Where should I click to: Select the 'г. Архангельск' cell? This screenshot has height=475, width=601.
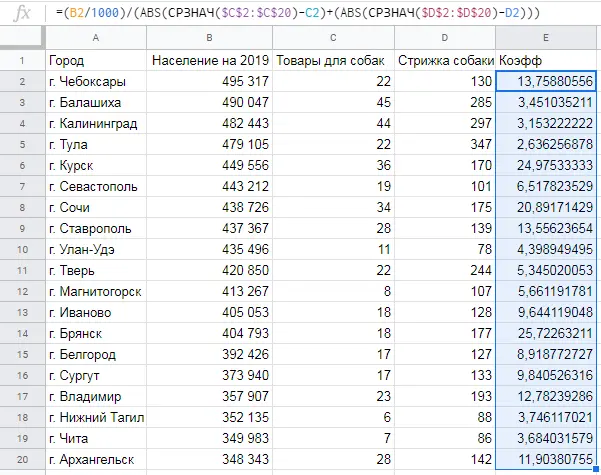[x=96, y=458]
